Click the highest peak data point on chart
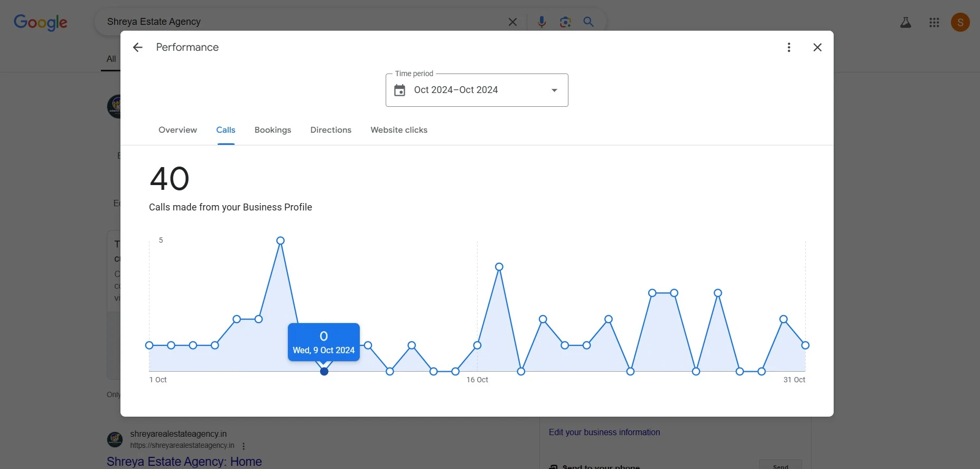Image resolution: width=980 pixels, height=469 pixels. (281, 241)
